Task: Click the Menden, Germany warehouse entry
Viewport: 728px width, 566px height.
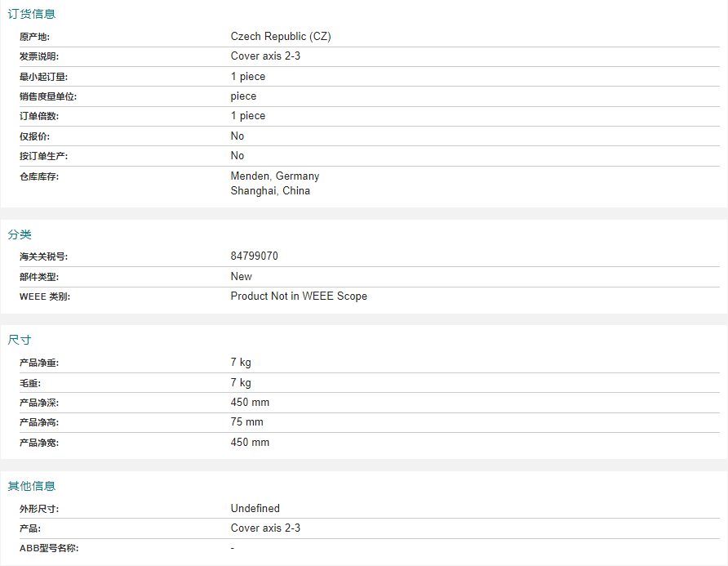Action: point(275,176)
